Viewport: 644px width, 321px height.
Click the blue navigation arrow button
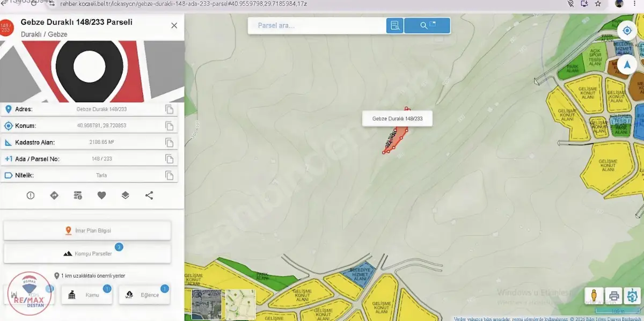point(627,65)
